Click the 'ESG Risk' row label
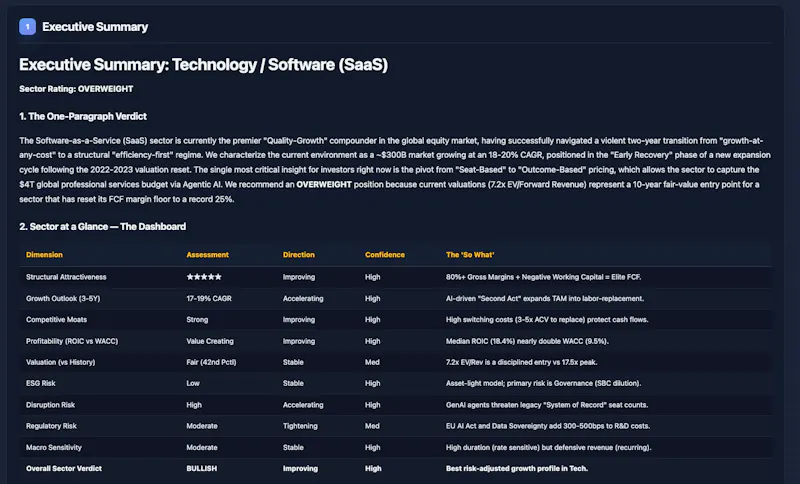The image size is (800, 484). [x=41, y=383]
